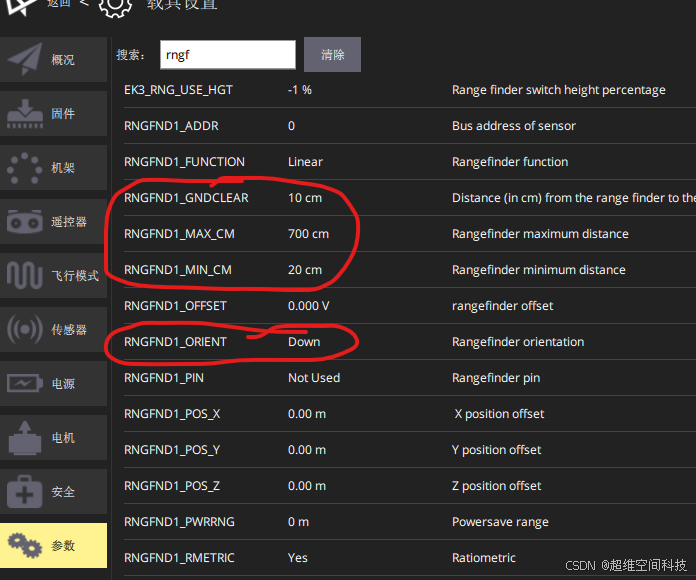
Task: Open the RNGFND1_ADDR parameter row
Action: (x=410, y=126)
